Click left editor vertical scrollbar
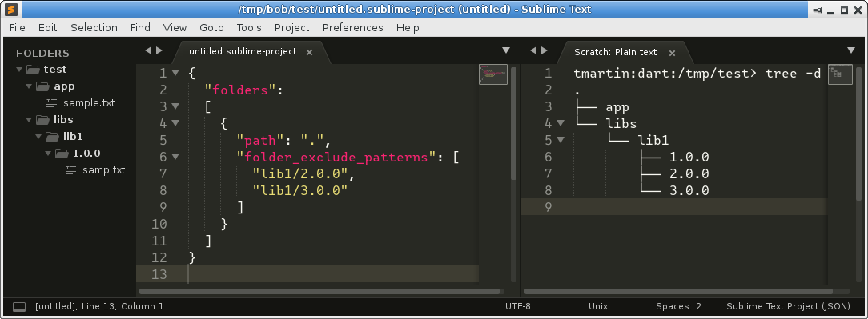 tap(514, 124)
